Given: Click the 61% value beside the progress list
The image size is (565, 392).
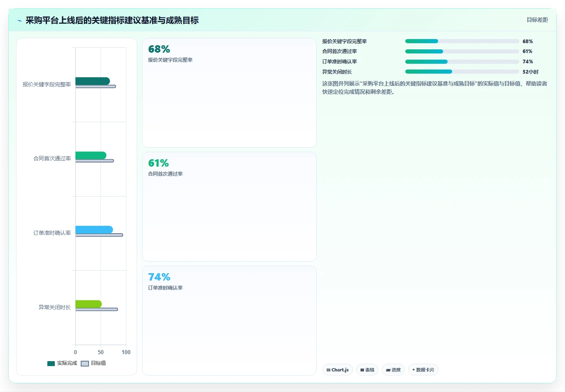Looking at the screenshot, I should click(528, 51).
